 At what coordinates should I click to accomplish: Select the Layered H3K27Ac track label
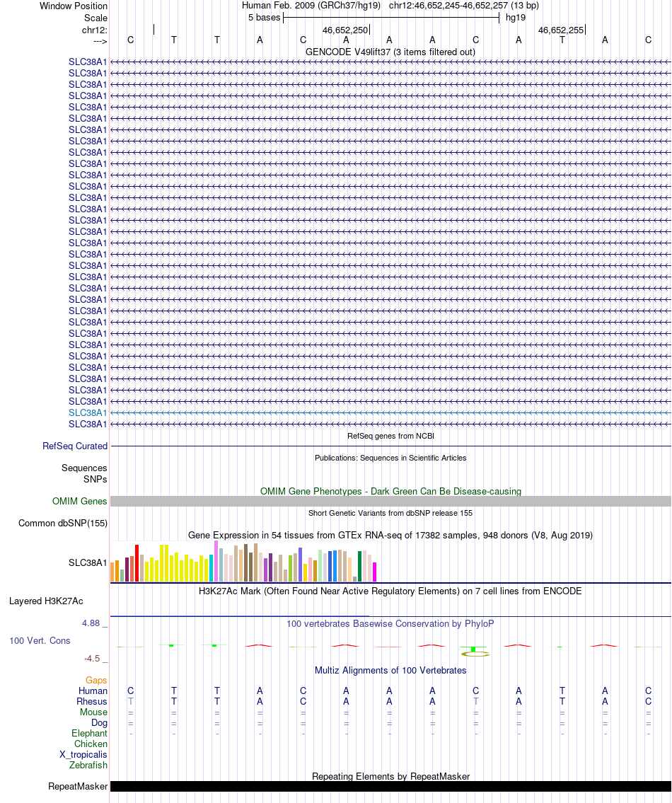[46, 601]
